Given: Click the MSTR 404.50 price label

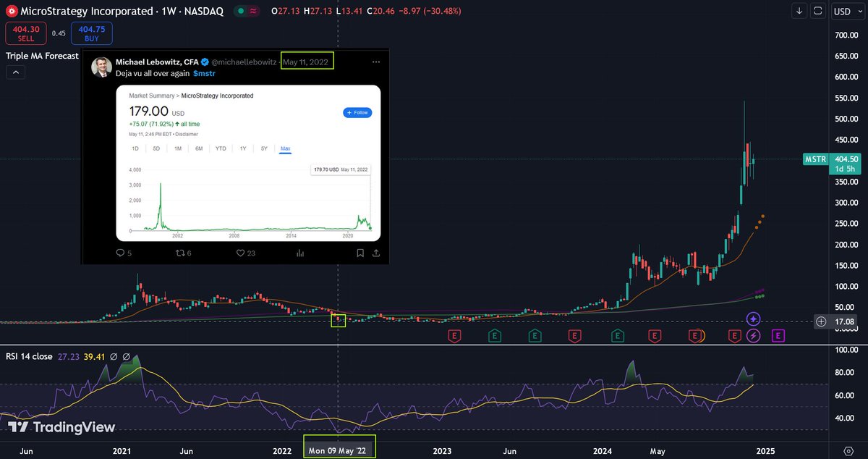Looking at the screenshot, I should click(831, 164).
